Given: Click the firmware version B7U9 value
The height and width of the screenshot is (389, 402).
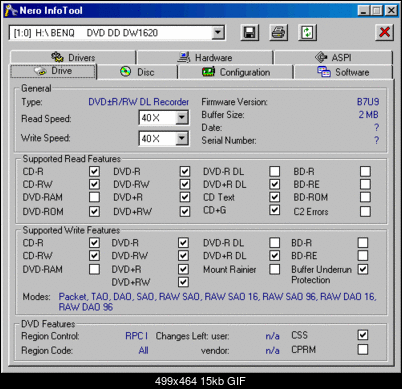Looking at the screenshot, I should coord(368,102).
